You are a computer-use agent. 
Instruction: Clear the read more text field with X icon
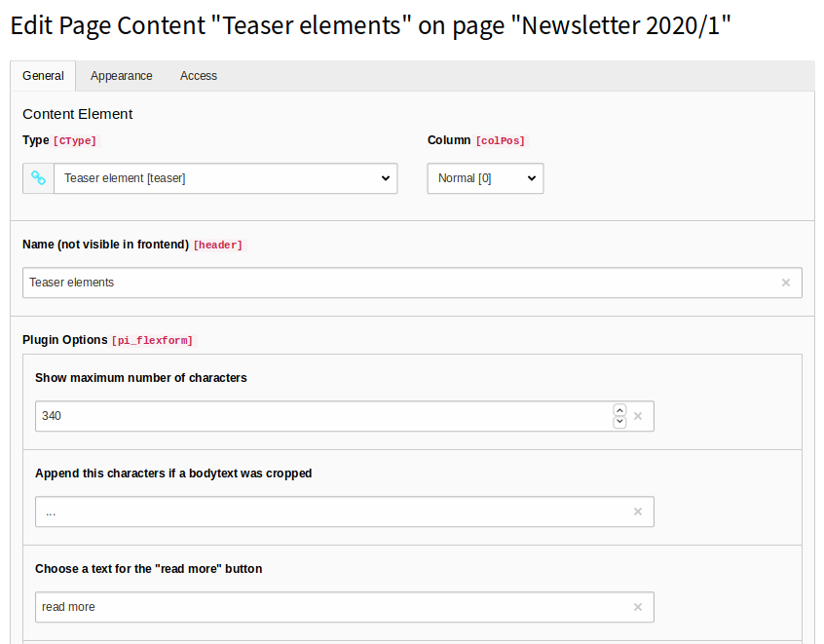(x=638, y=607)
